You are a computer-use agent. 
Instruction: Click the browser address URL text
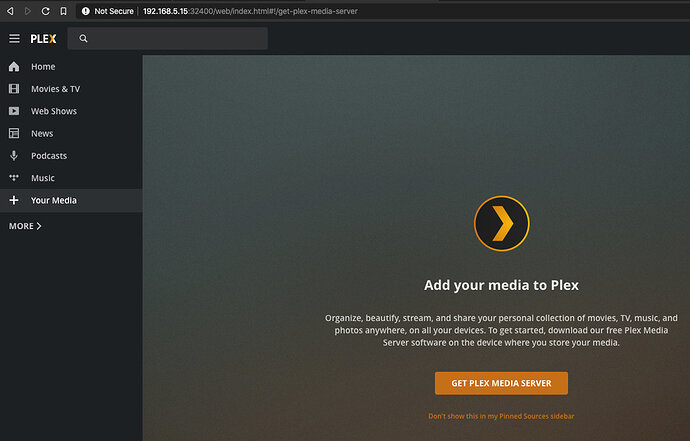250,11
